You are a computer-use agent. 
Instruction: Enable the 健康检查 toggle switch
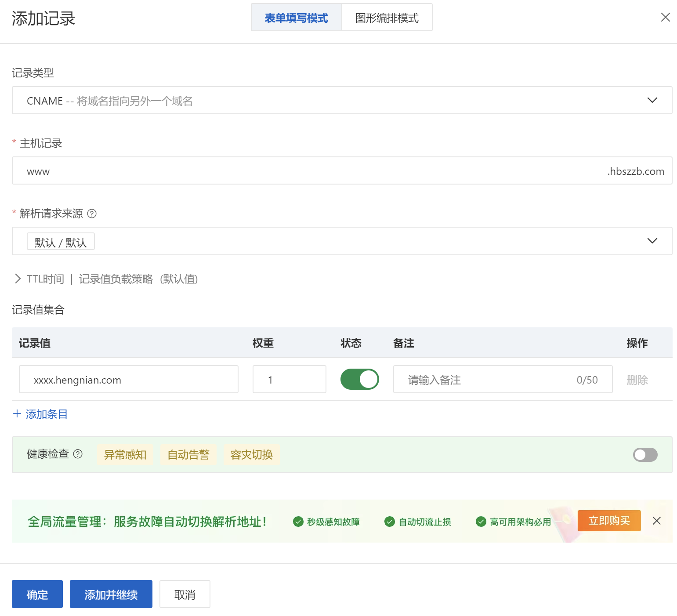[x=645, y=455]
